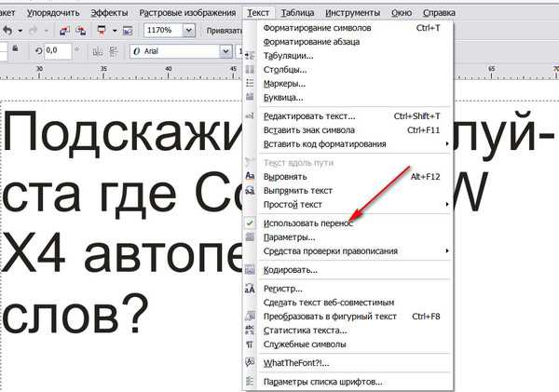Click the horizontal ruler at mark 35

pos(103,71)
